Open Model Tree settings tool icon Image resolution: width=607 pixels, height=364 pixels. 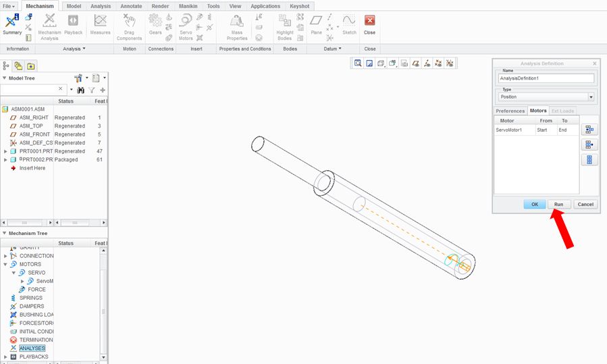click(x=78, y=78)
